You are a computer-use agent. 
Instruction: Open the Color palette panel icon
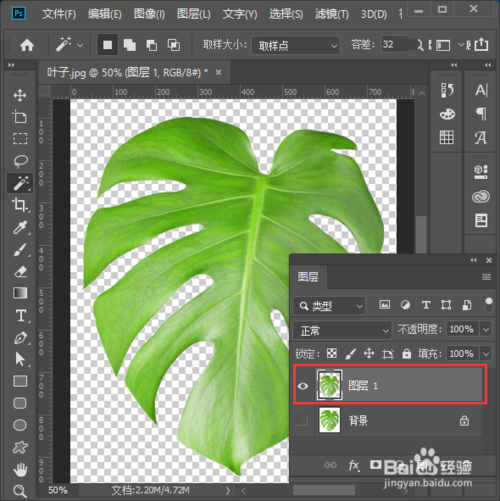click(x=447, y=114)
